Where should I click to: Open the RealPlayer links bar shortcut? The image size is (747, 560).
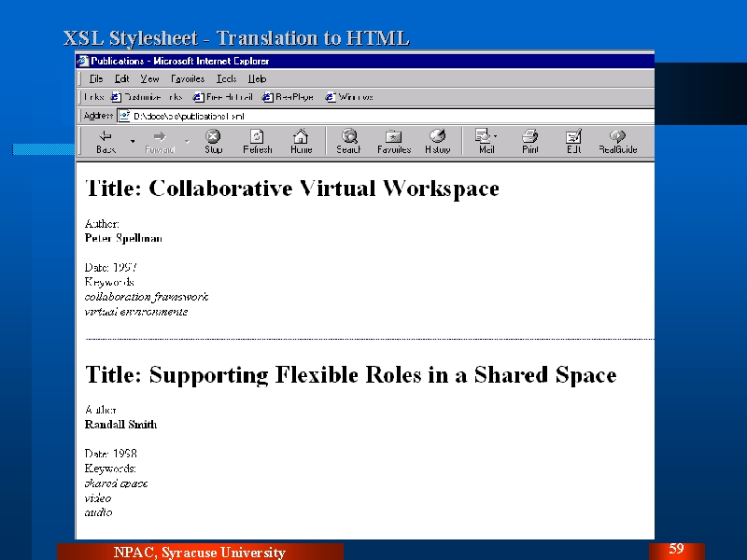coord(288,97)
